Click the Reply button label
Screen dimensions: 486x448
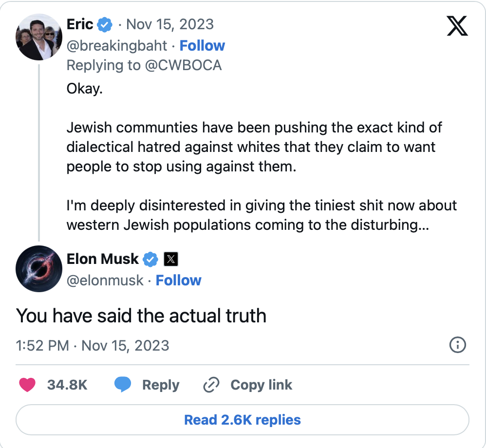161,385
